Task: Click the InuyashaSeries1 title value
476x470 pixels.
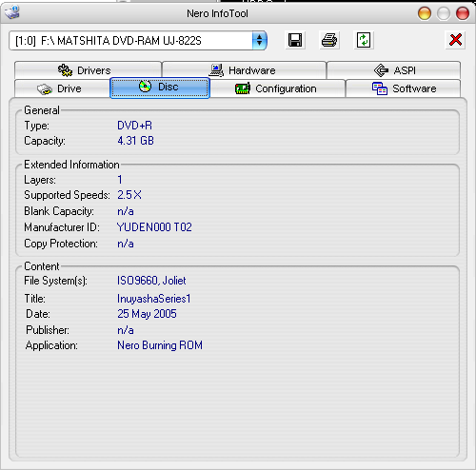Action: coord(154,299)
